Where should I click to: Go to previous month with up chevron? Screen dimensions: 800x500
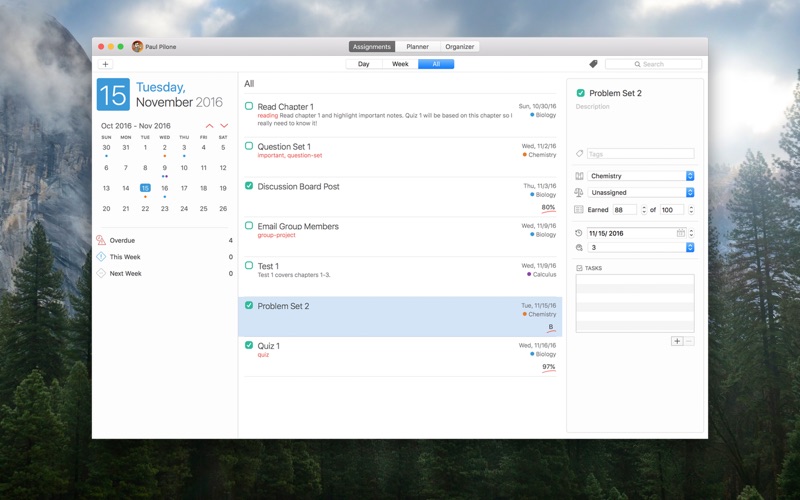[209, 126]
